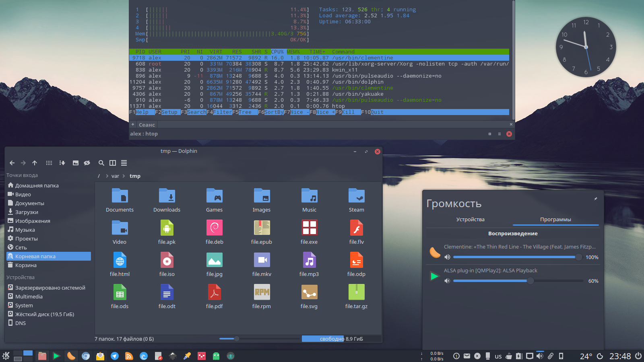Mute Clementine stream speaker icon
Image resolution: width=644 pixels, height=362 pixels.
[x=447, y=257]
